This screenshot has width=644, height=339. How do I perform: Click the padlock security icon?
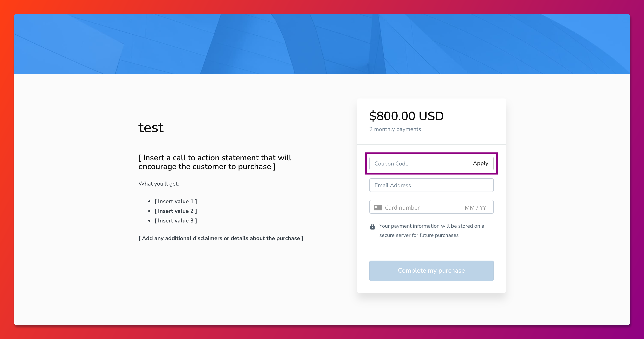pos(372,227)
